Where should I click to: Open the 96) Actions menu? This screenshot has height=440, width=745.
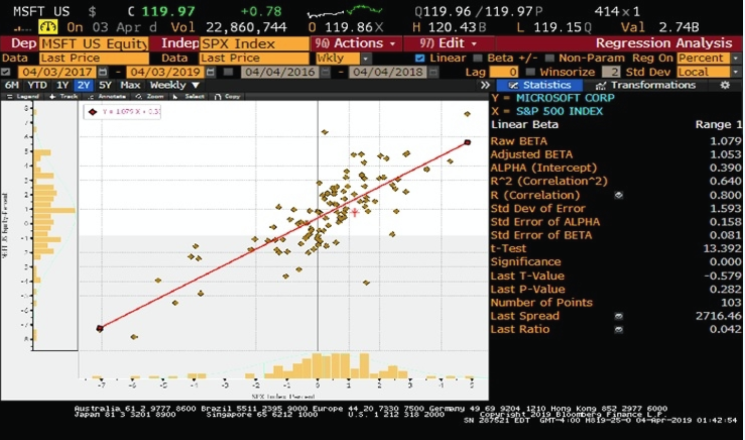pyautogui.click(x=355, y=43)
